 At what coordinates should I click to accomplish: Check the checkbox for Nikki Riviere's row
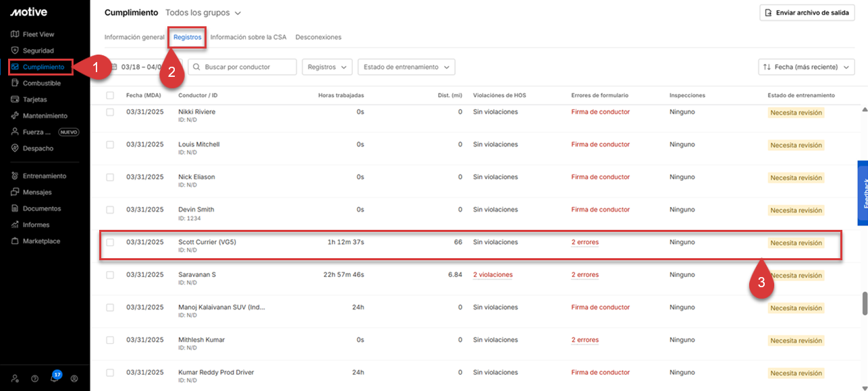(x=111, y=111)
